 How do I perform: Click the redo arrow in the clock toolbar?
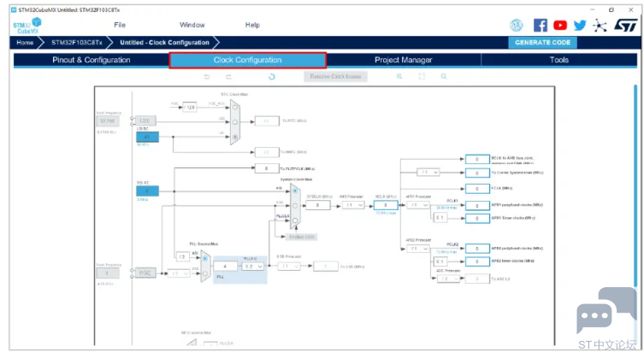[x=228, y=77]
